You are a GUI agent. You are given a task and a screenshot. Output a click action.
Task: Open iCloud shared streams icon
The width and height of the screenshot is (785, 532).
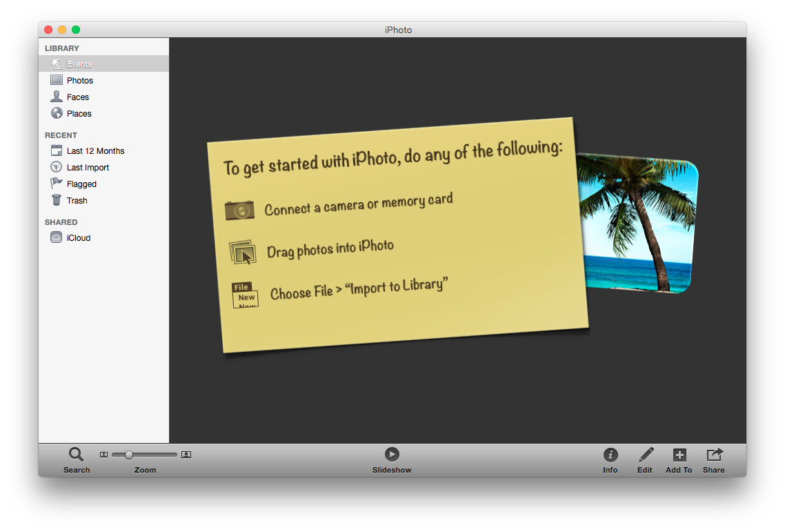coord(57,237)
